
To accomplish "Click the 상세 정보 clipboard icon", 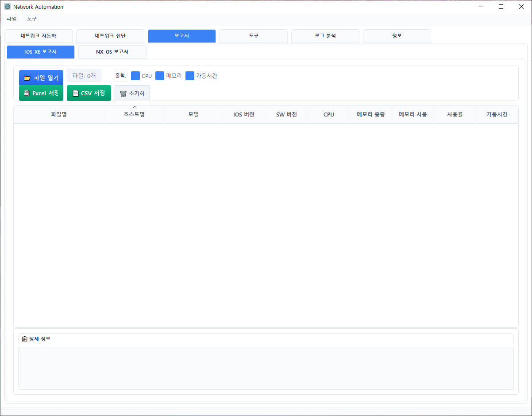I will (25, 339).
